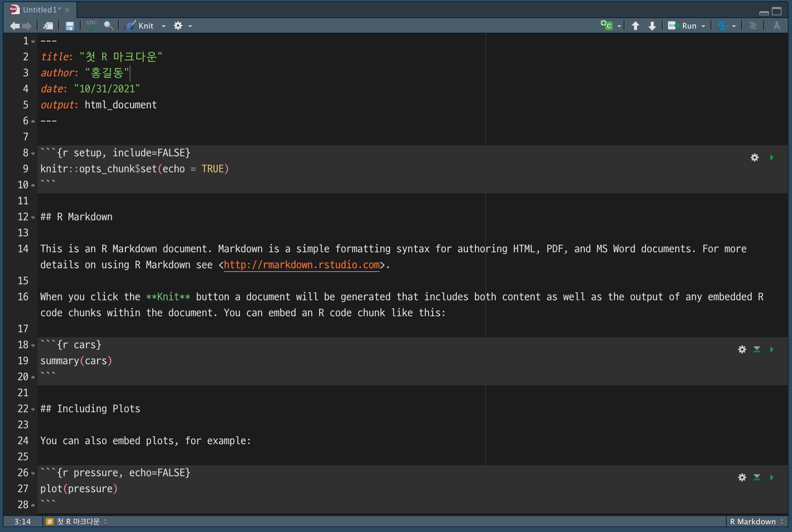Click the Run button
The image size is (792, 532).
tap(682, 26)
